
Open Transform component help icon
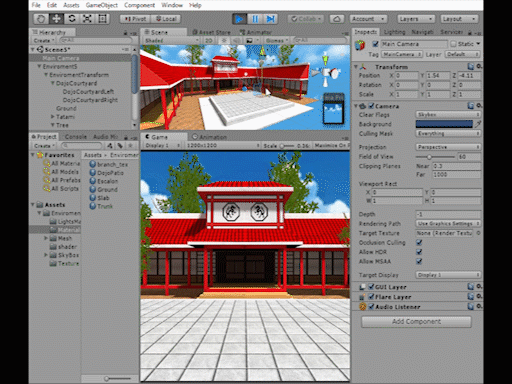coord(471,66)
